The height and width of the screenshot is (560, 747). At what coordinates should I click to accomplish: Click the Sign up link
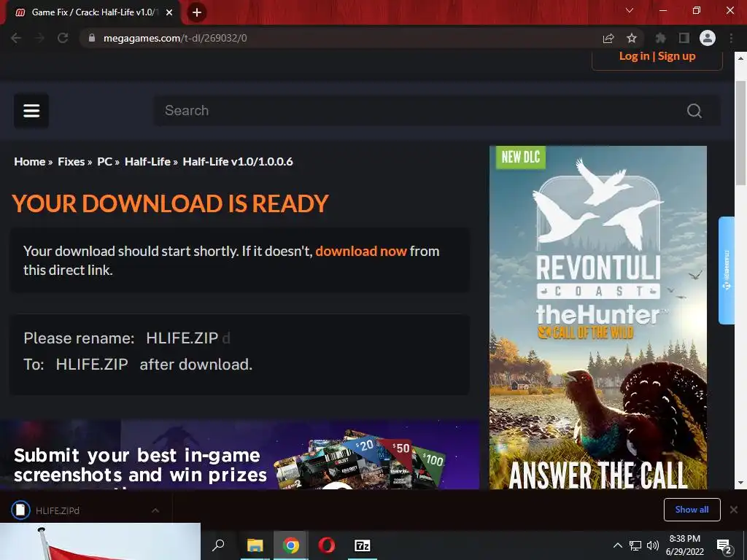coord(676,55)
